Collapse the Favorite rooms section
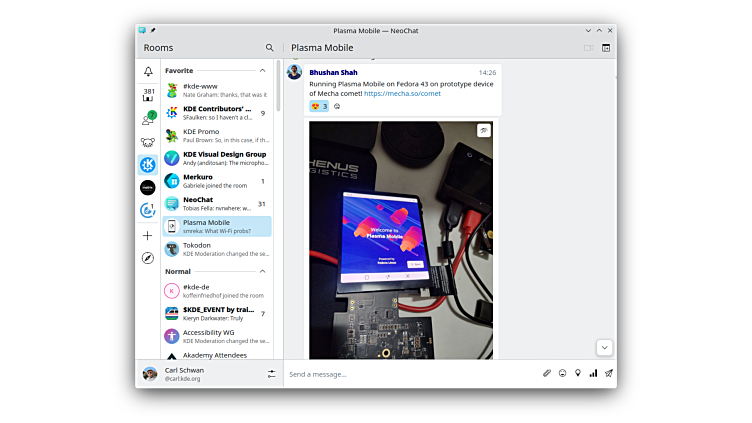The width and height of the screenshot is (752, 423). tap(263, 71)
